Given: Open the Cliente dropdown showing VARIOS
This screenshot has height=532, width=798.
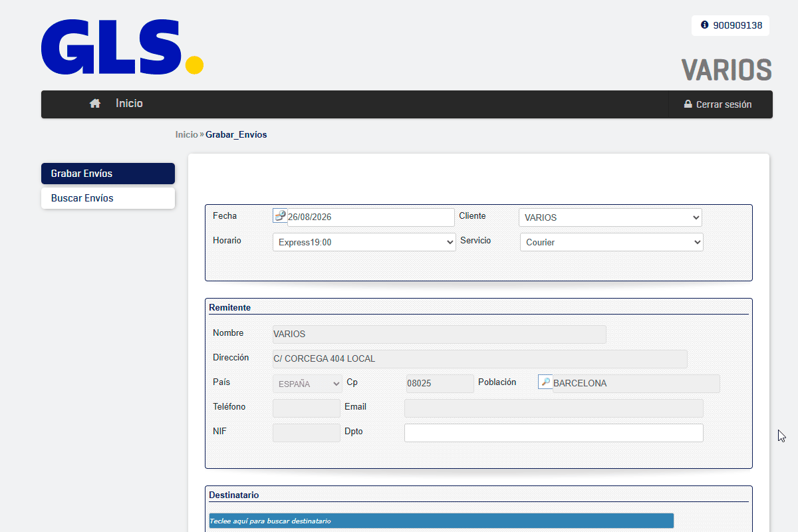Looking at the screenshot, I should 610,217.
